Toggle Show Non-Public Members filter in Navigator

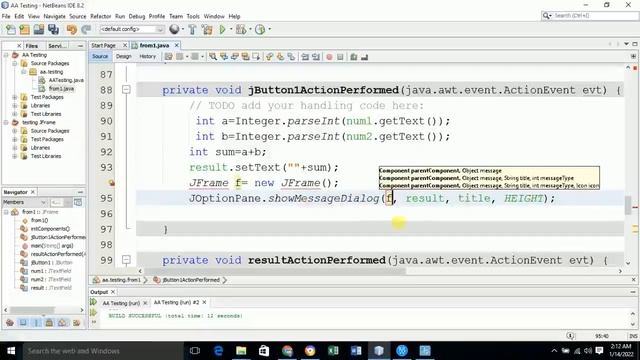coord(49,323)
